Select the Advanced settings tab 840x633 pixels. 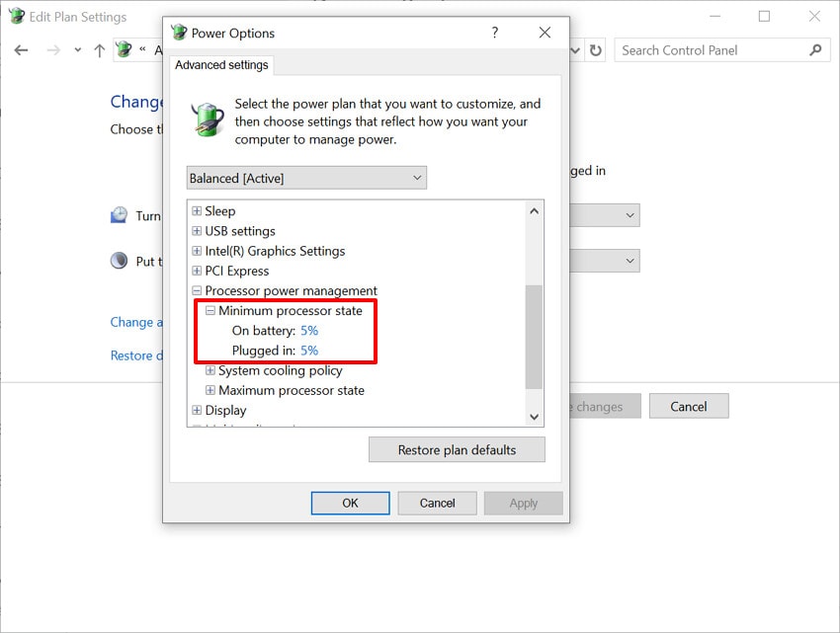(221, 65)
